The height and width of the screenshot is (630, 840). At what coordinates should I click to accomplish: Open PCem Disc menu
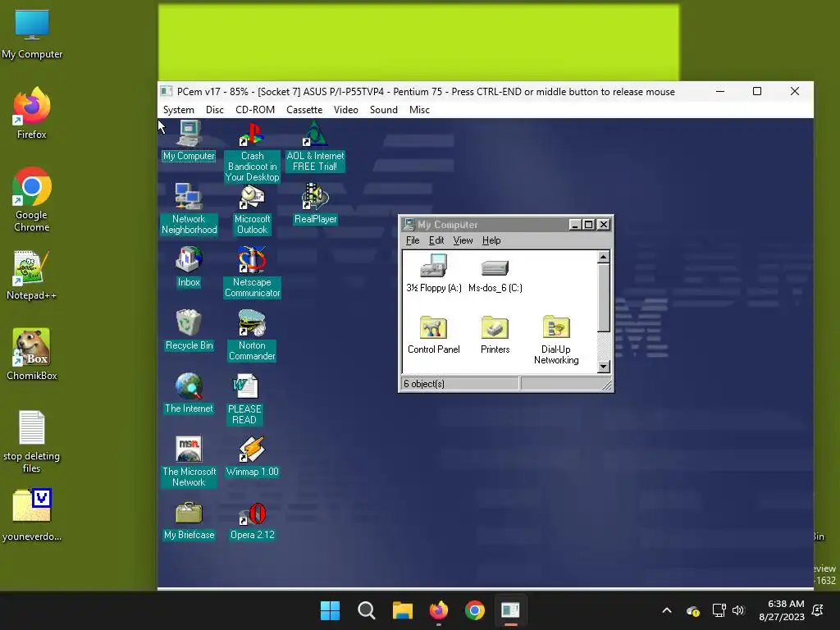point(214,110)
